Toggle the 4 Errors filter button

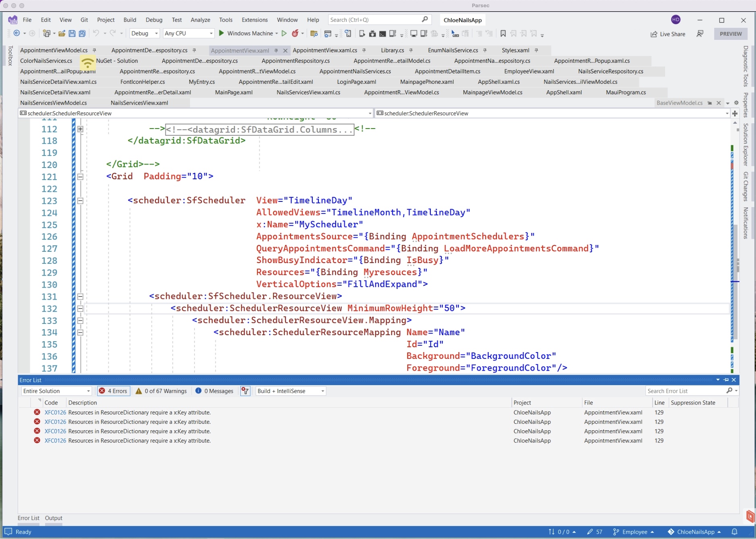tap(114, 391)
